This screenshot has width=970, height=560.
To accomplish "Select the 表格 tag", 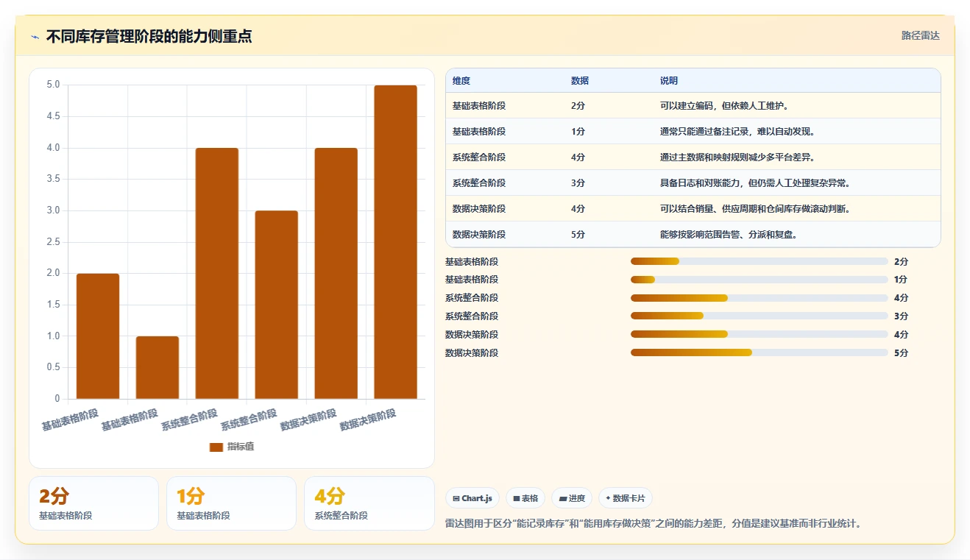I will click(525, 498).
